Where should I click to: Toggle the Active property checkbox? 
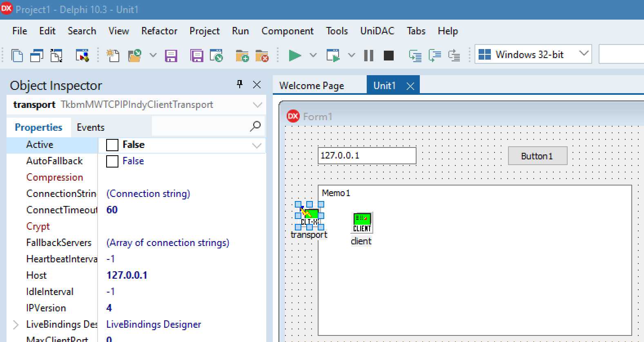tap(112, 145)
